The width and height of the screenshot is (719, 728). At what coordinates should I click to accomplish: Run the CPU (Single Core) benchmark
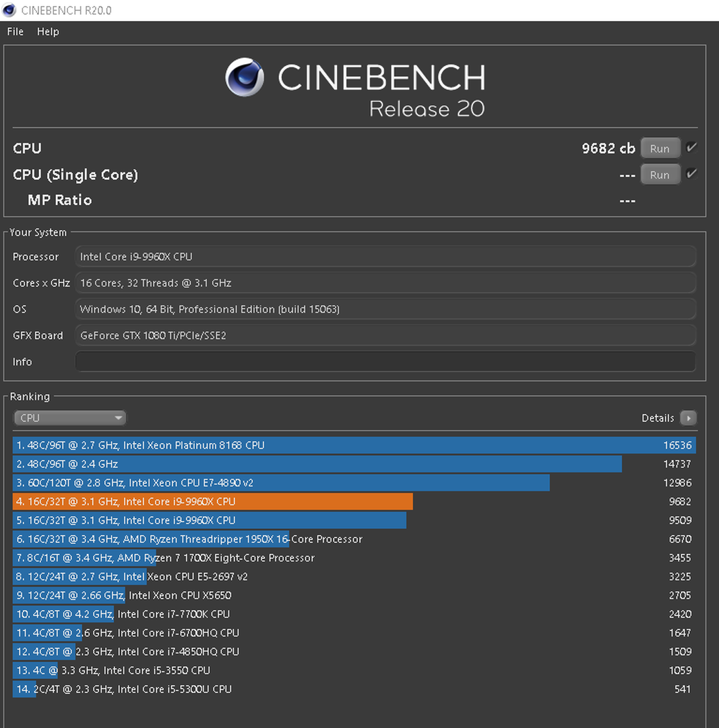(660, 175)
